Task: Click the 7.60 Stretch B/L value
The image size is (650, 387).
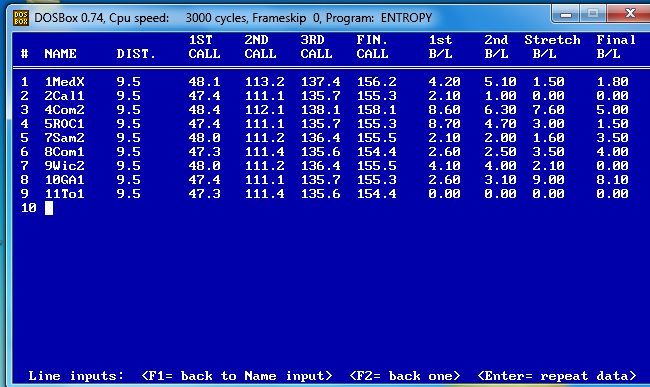Action: [x=548, y=110]
